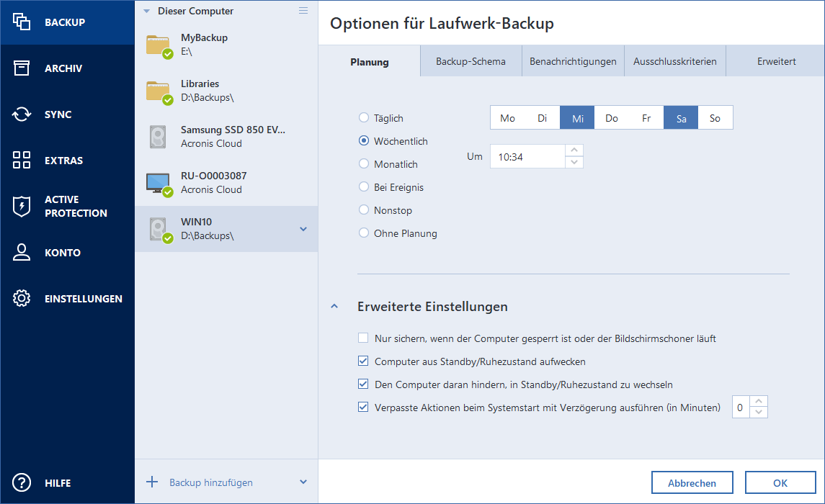Select the Täglich radio button
The image size is (825, 504).
(364, 118)
